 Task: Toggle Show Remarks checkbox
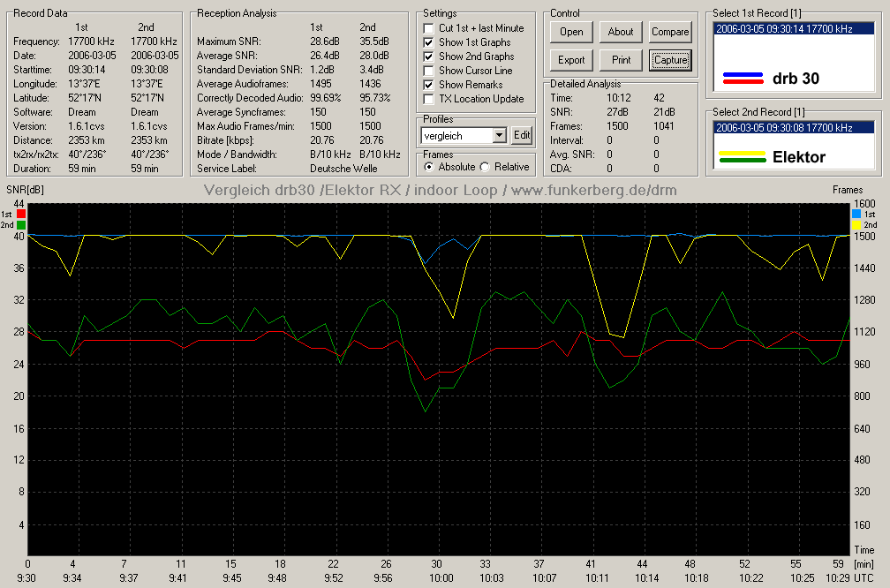tap(428, 85)
